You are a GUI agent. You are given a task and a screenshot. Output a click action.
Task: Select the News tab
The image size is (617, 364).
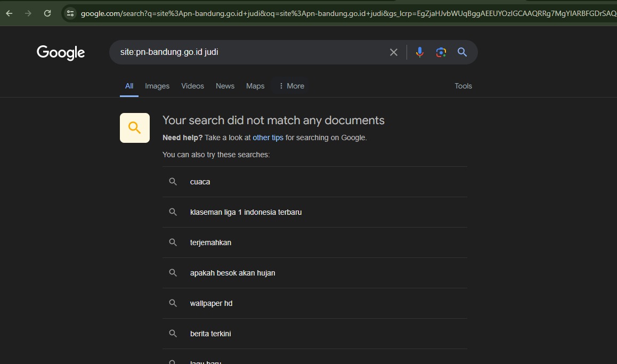pyautogui.click(x=225, y=86)
